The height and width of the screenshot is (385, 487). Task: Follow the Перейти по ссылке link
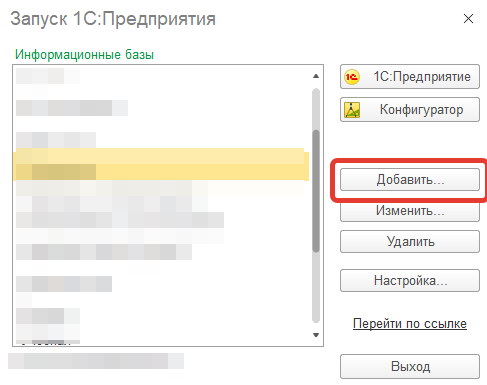[x=410, y=324]
